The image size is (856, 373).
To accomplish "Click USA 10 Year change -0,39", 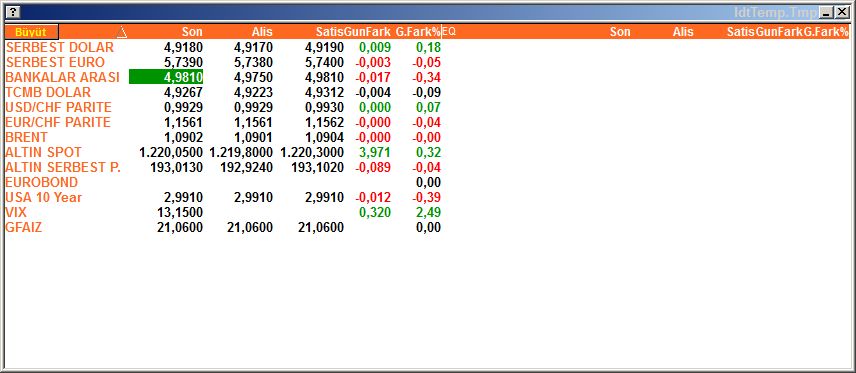I will point(426,197).
